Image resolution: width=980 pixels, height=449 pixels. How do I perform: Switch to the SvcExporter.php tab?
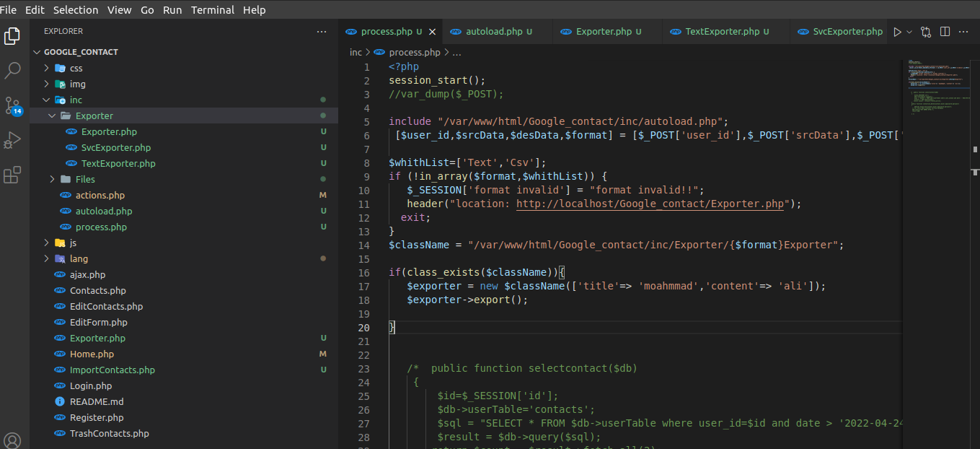point(839,32)
